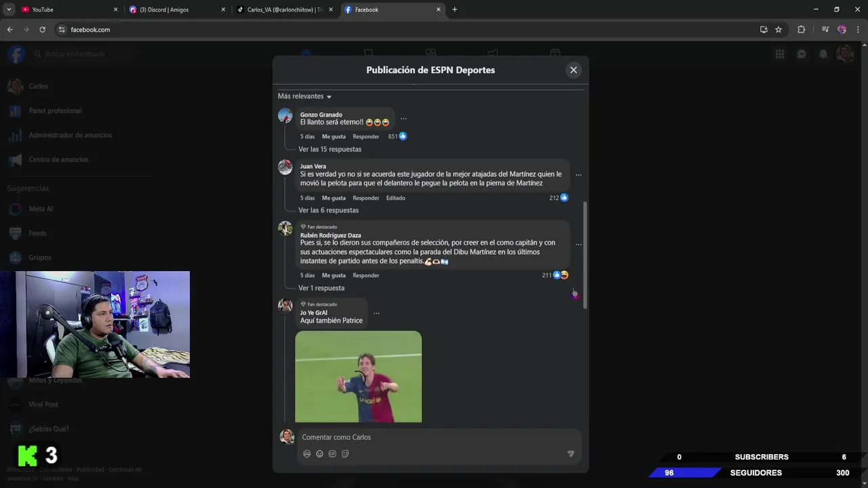Expand Ver 1 respuesta thread
The image size is (868, 488).
321,288
